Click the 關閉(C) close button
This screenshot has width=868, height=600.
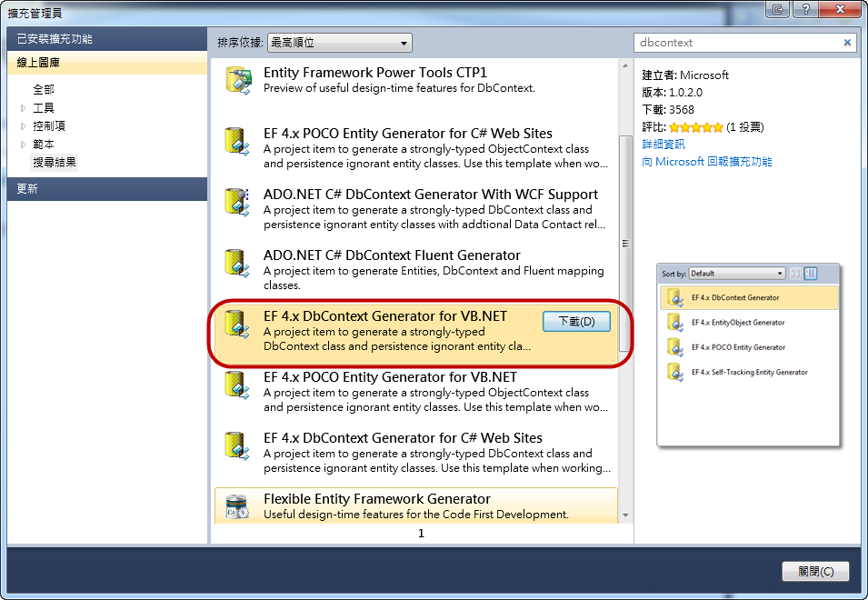pos(815,571)
